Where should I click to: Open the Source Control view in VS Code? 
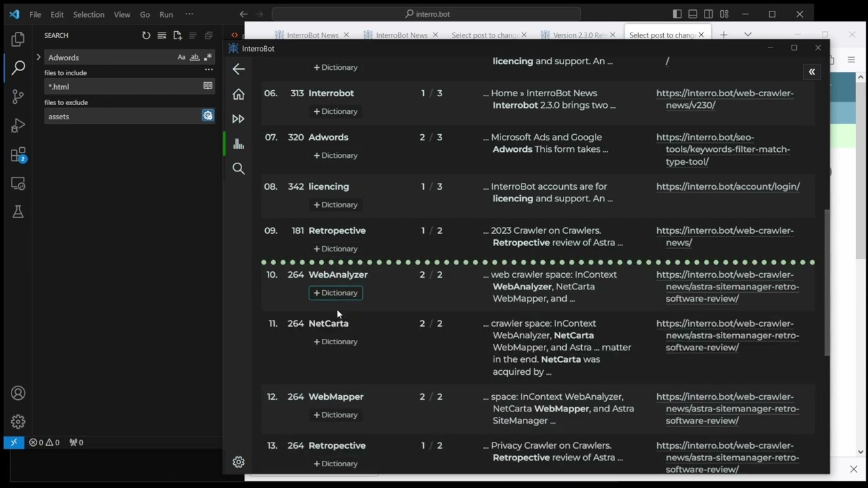pos(18,97)
